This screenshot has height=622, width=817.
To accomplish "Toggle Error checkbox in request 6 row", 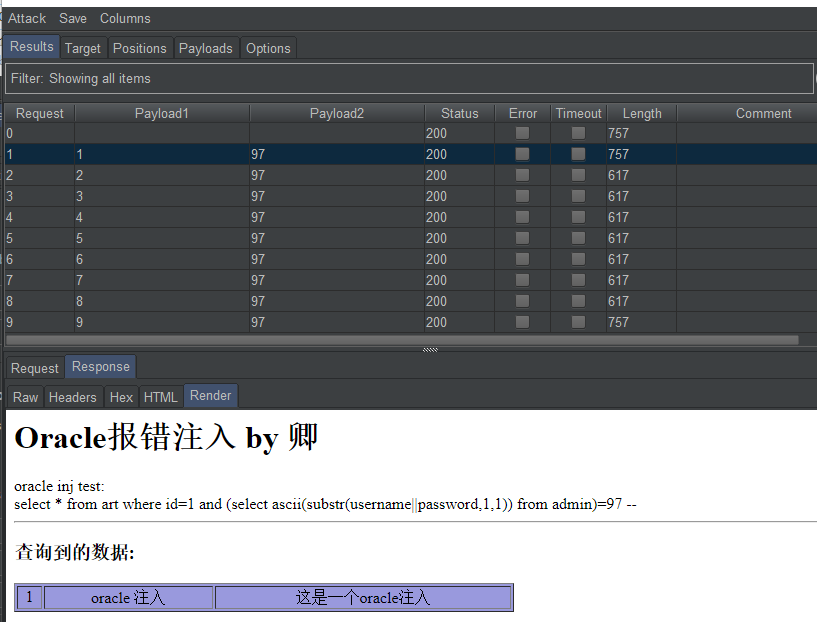I will pyautogui.click(x=522, y=259).
